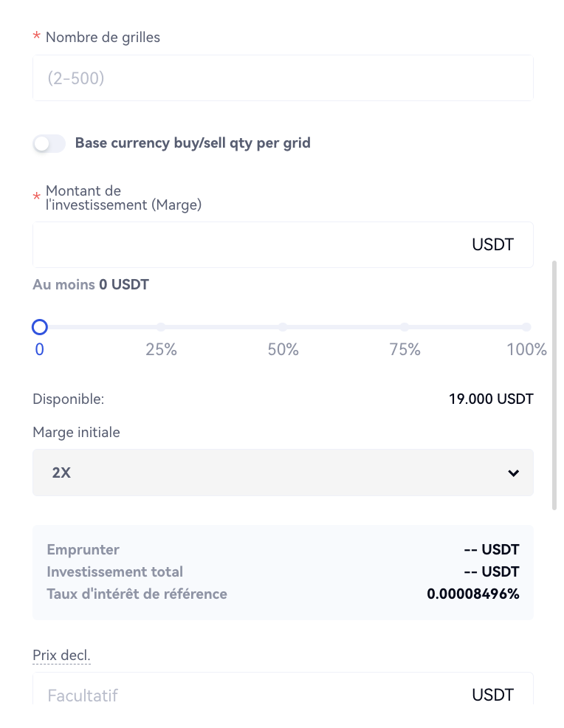Set the investment slider to 25%
The height and width of the screenshot is (728, 564).
pyautogui.click(x=161, y=327)
